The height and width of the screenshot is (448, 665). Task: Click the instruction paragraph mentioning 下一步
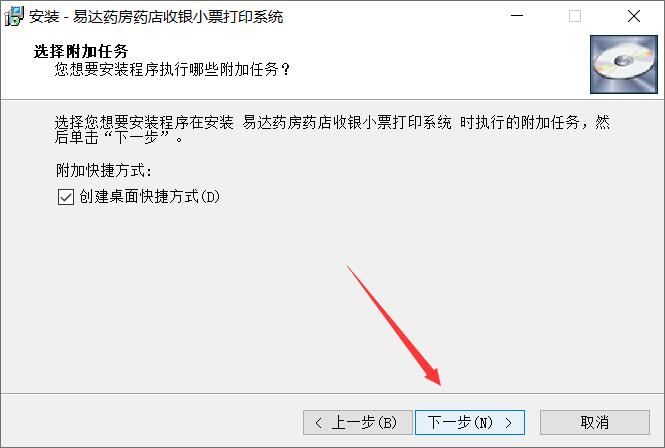(x=332, y=129)
